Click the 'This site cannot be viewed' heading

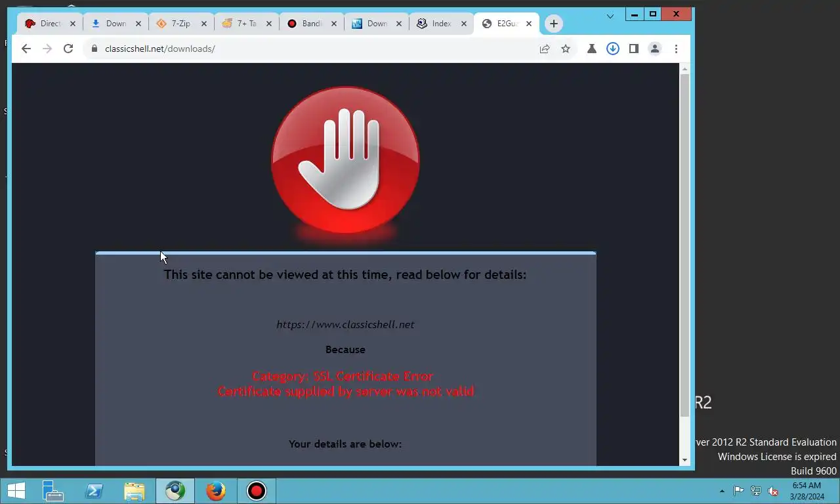[x=345, y=274]
